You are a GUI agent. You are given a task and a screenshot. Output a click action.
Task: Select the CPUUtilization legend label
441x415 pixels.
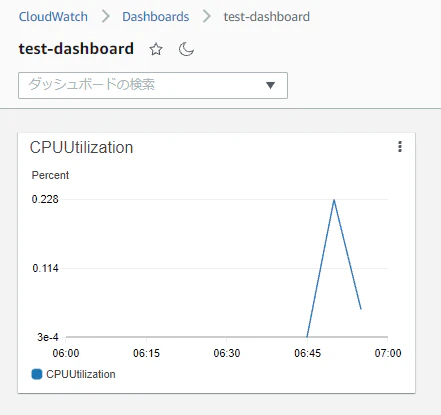point(81,374)
